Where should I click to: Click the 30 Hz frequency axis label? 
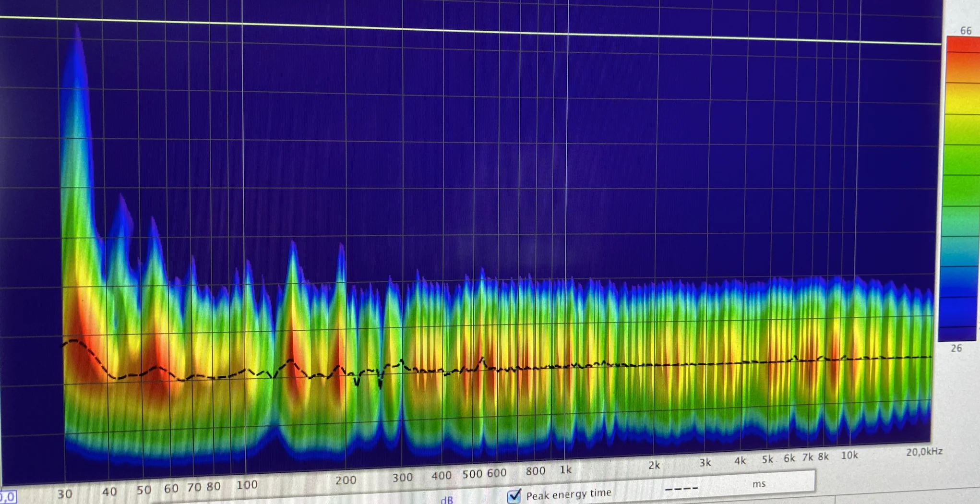65,494
